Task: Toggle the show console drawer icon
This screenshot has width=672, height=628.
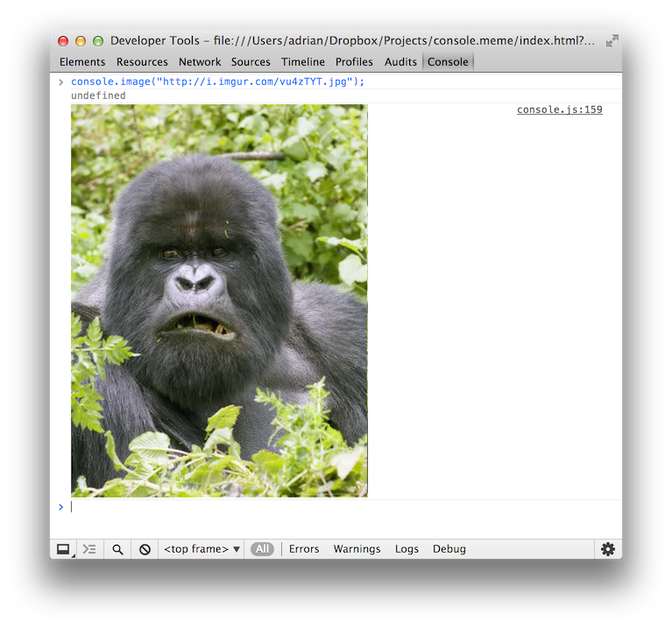Action: click(x=88, y=549)
